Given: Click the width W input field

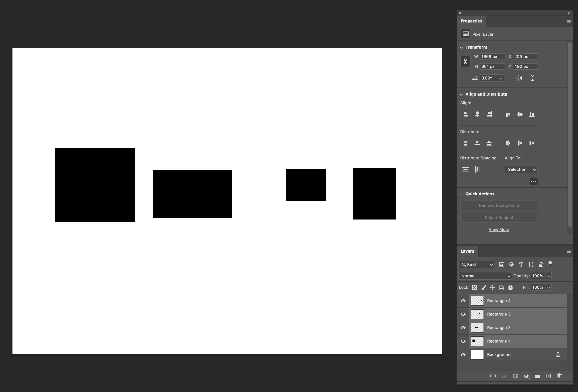Looking at the screenshot, I should (x=492, y=57).
